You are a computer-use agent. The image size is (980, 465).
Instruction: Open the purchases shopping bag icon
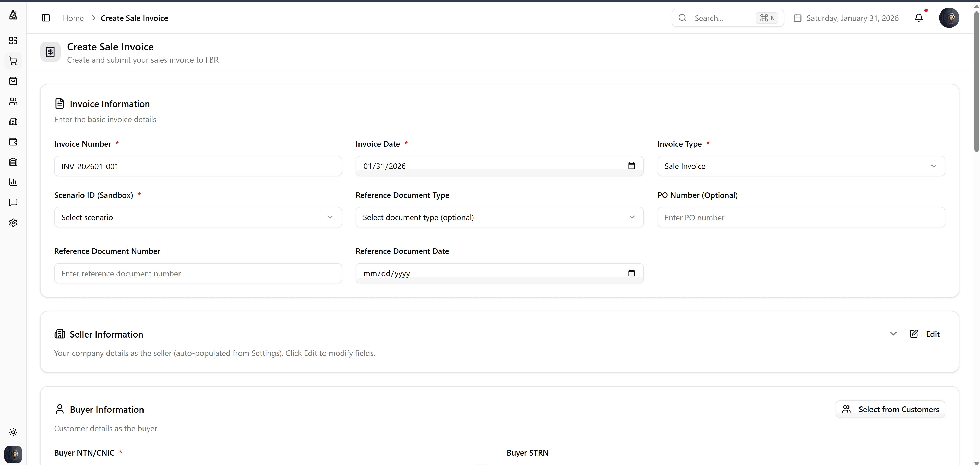[x=13, y=81]
